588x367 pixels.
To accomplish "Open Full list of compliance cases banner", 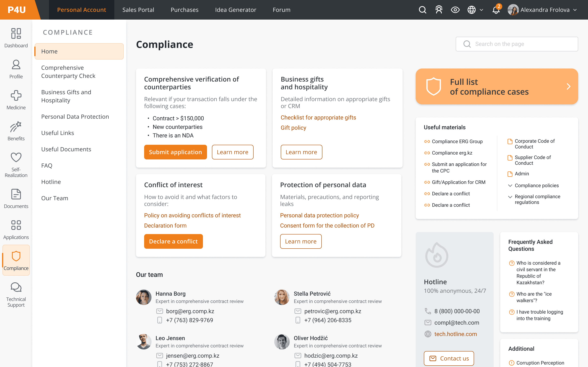I will click(x=496, y=86).
